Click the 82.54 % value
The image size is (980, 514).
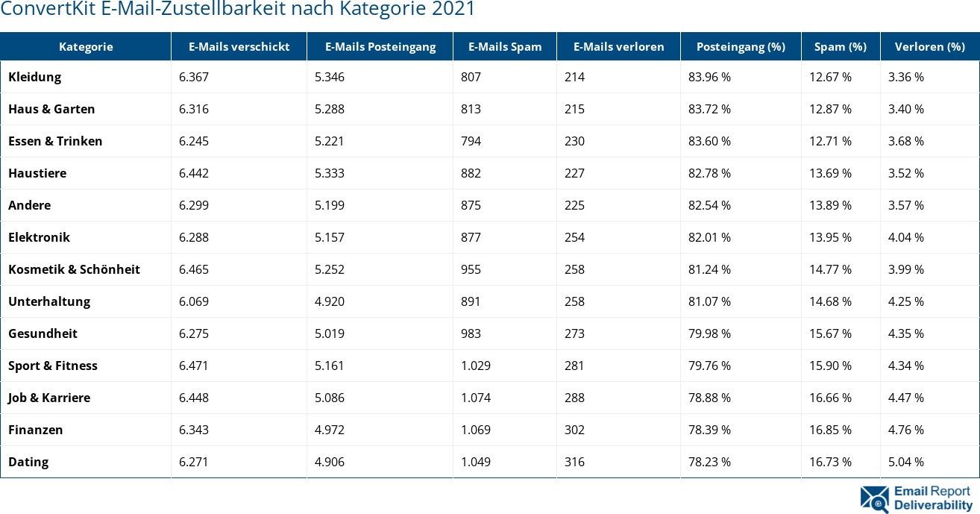coord(709,205)
